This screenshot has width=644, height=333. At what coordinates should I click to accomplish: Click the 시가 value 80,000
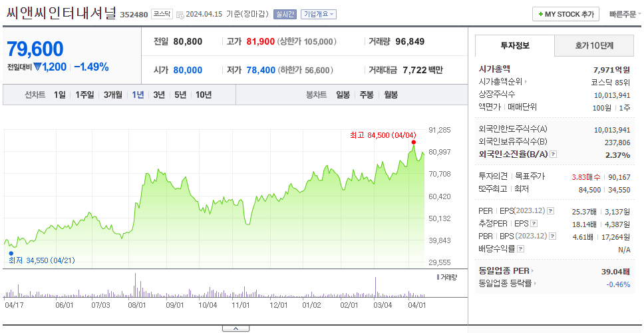tap(188, 71)
